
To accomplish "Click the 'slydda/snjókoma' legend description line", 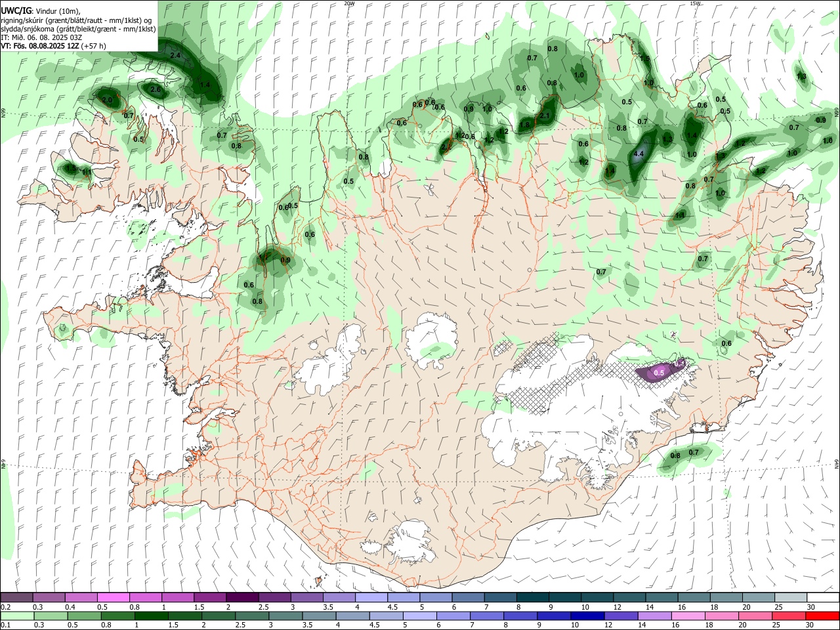I will tap(78, 29).
